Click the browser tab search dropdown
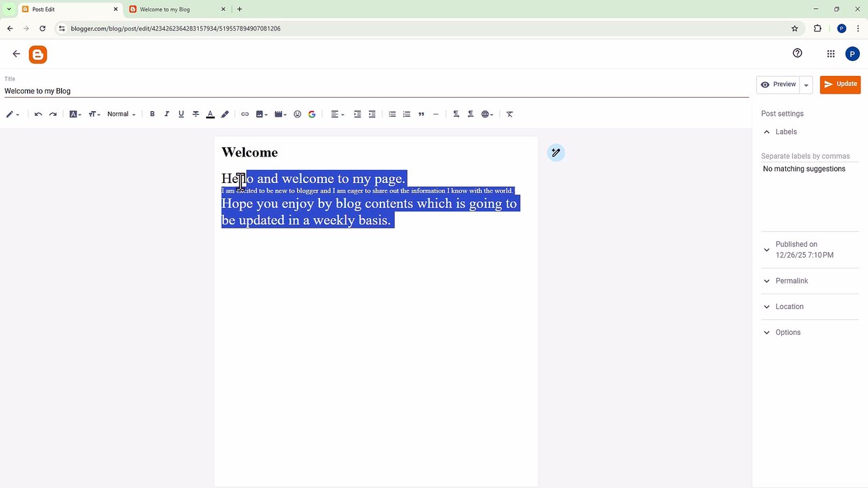This screenshot has height=488, width=868. point(9,9)
